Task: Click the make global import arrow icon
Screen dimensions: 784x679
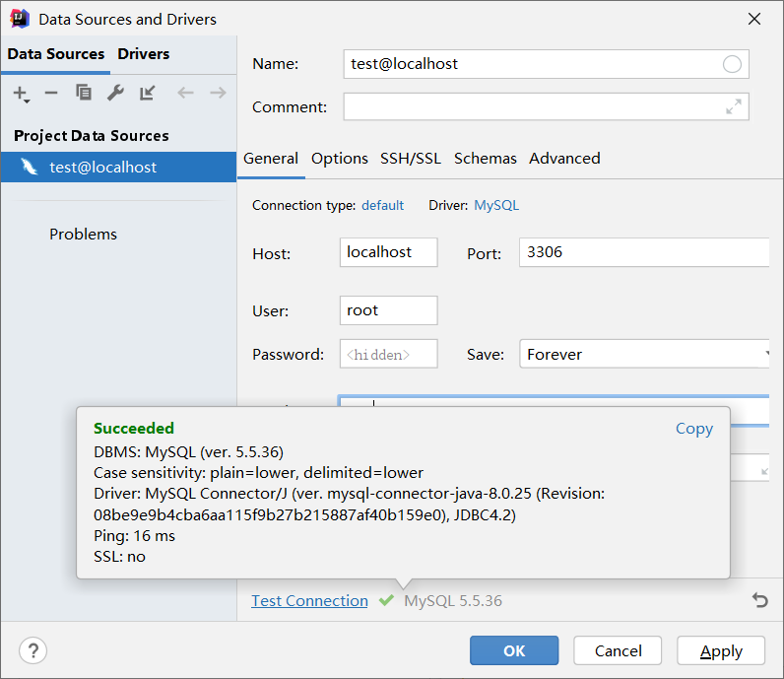Action: pos(148,93)
